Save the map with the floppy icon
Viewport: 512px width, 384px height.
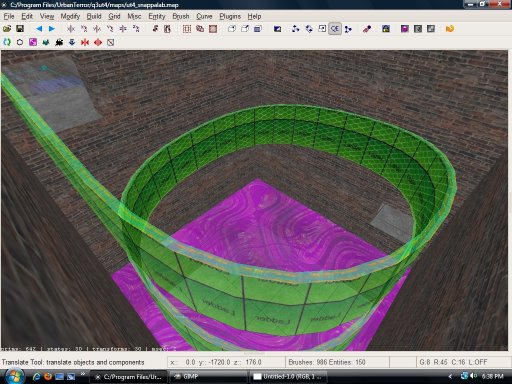pos(20,29)
